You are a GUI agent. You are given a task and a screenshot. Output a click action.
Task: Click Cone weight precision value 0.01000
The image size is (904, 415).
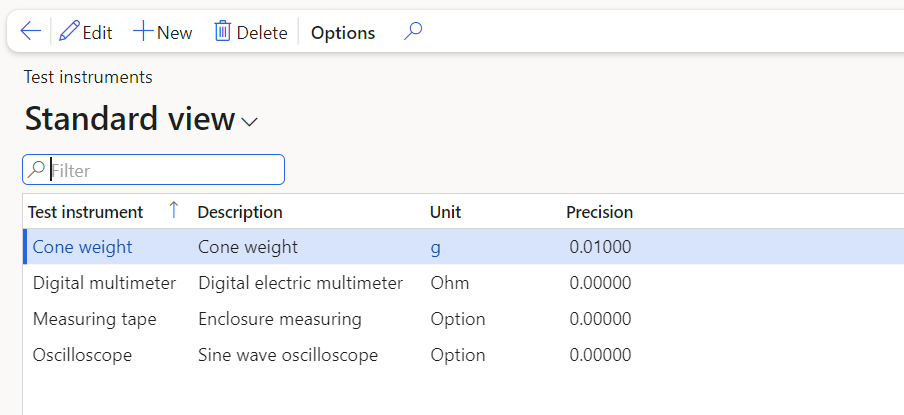600,247
